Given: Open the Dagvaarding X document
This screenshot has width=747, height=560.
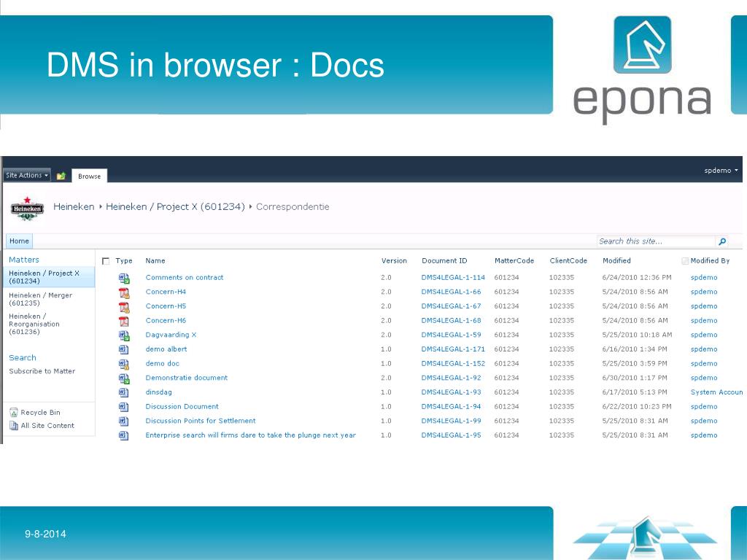Looking at the screenshot, I should pos(171,335).
